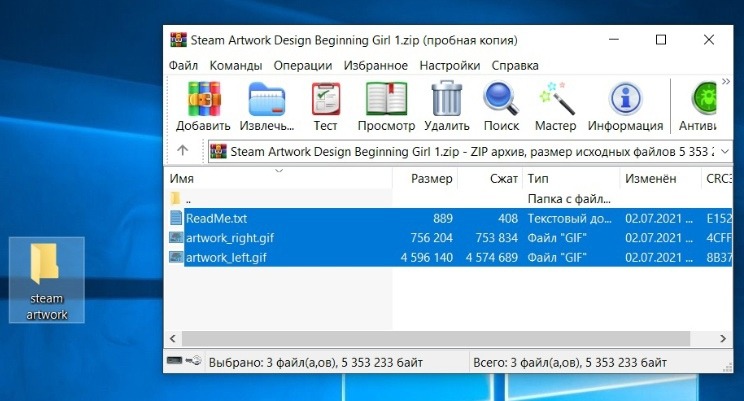
Task: Click the artwork_left.gif file icon
Action: pos(176,257)
